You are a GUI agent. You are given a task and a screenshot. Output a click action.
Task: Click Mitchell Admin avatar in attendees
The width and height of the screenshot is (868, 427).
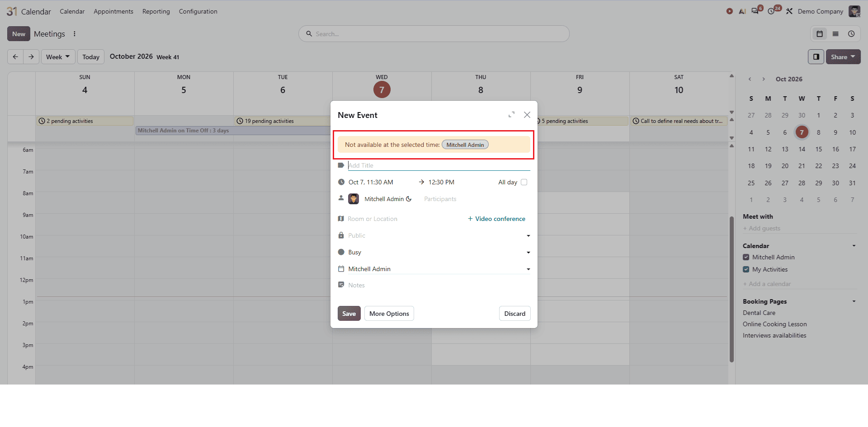coord(354,199)
